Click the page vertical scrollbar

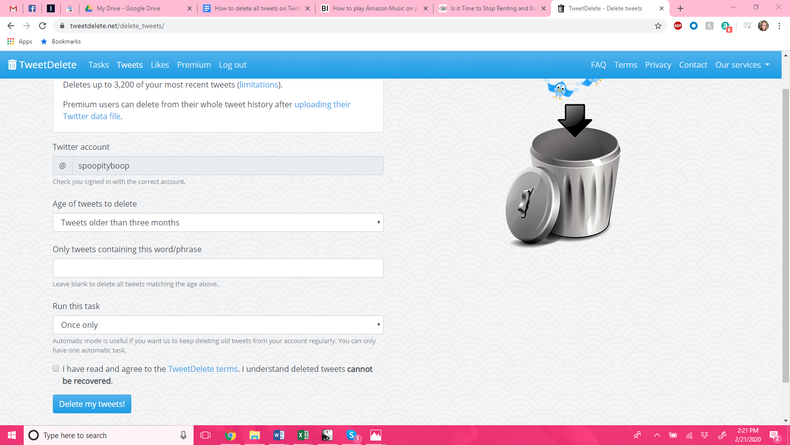[x=785, y=235]
